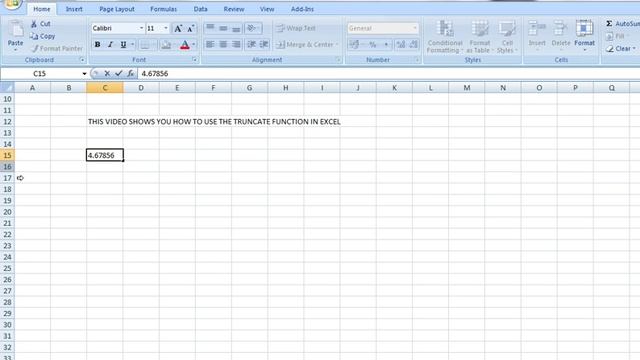Open the Font Color dropdown arrow
The width and height of the screenshot is (640, 360).
click(194, 44)
